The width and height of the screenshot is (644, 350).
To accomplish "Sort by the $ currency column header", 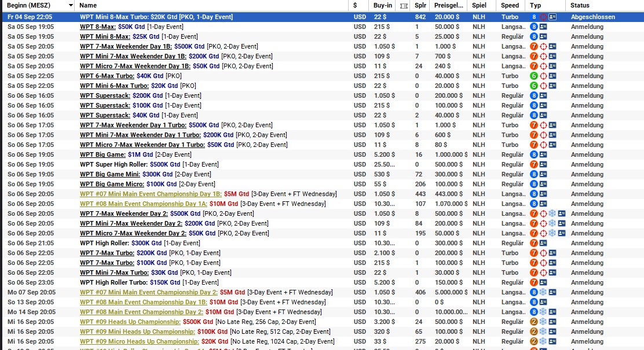I will (355, 5).
